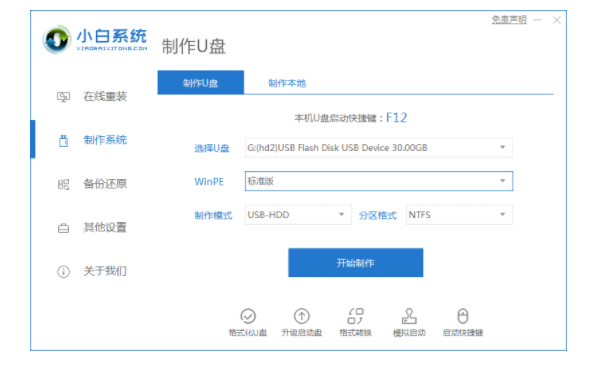Click the 格式化U盘 checkmark icon
The width and height of the screenshot is (613, 374).
(248, 316)
